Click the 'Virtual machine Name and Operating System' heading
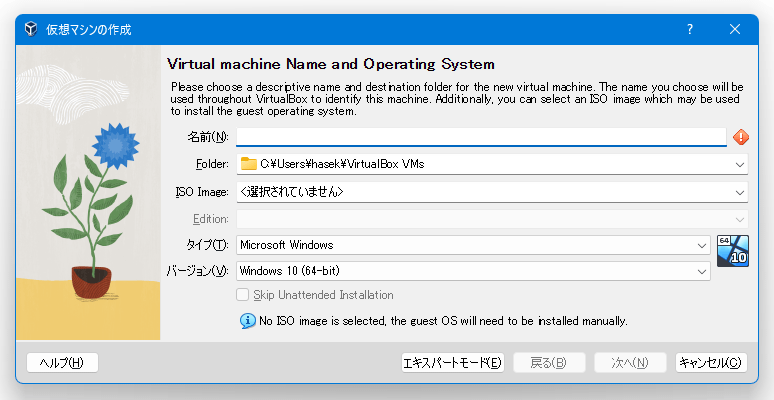The height and width of the screenshot is (400, 774). (331, 64)
